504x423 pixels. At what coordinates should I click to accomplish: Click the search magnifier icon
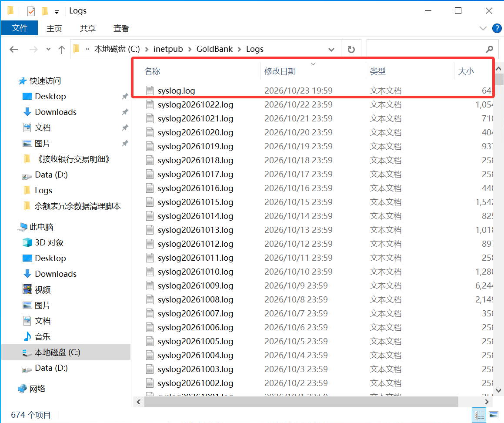point(489,49)
